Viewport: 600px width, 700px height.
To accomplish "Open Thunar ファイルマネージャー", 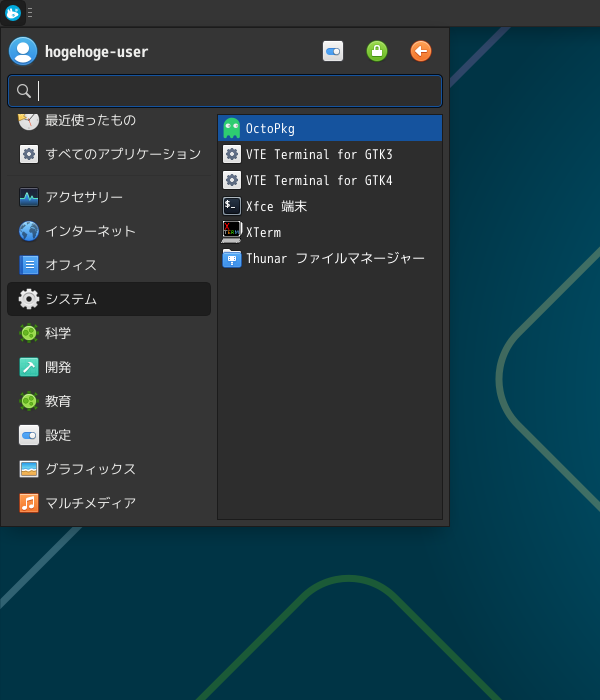I will pos(335,258).
